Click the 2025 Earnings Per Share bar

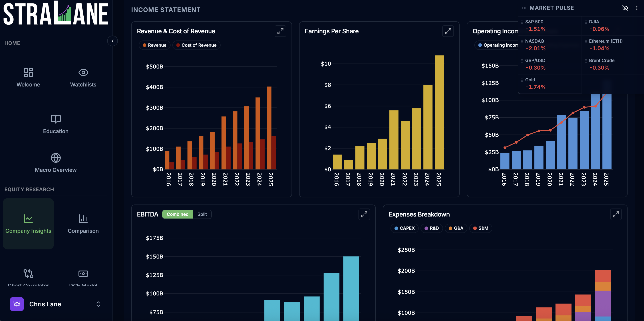(x=439, y=112)
